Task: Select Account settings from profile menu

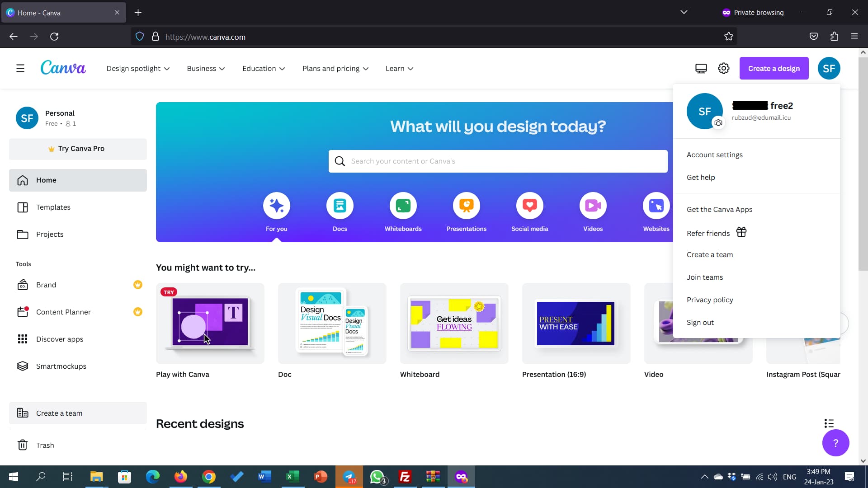Action: coord(714,155)
